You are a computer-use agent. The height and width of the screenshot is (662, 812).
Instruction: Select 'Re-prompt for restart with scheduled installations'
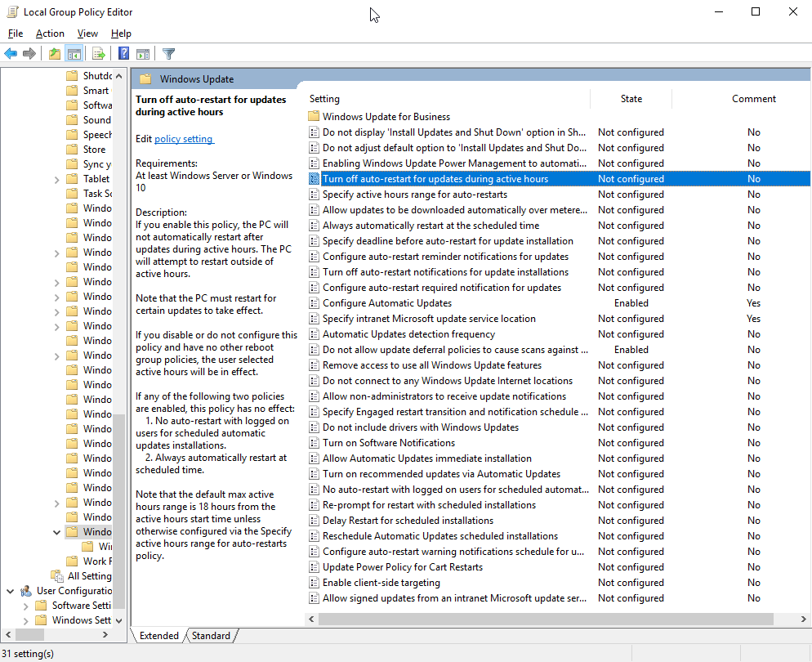(429, 505)
